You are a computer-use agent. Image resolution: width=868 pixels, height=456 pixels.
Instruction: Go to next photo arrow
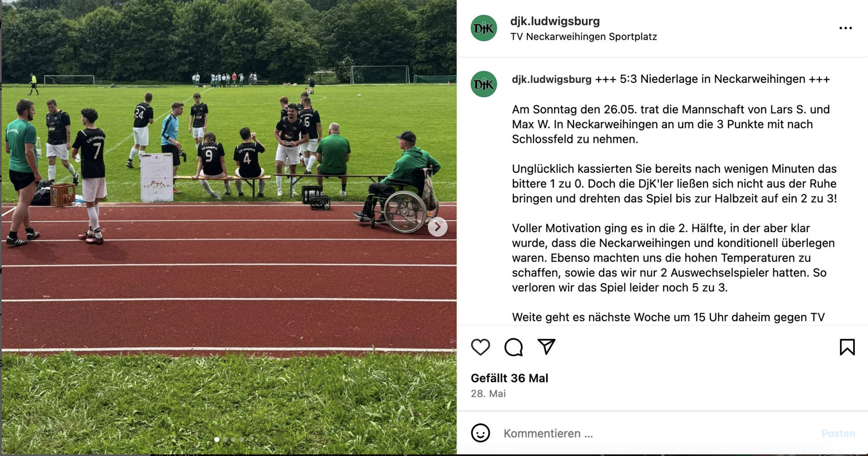(438, 227)
